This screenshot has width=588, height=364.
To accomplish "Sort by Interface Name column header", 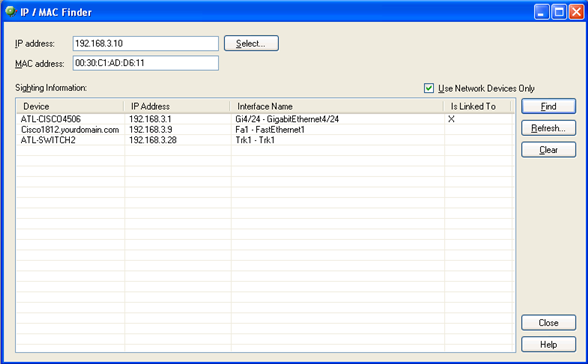I will [x=337, y=106].
